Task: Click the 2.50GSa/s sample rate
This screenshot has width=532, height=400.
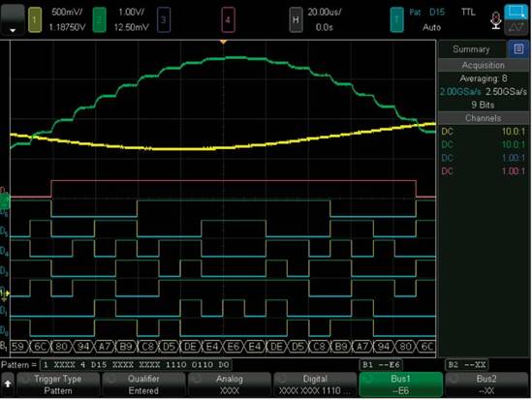Action: coord(506,91)
